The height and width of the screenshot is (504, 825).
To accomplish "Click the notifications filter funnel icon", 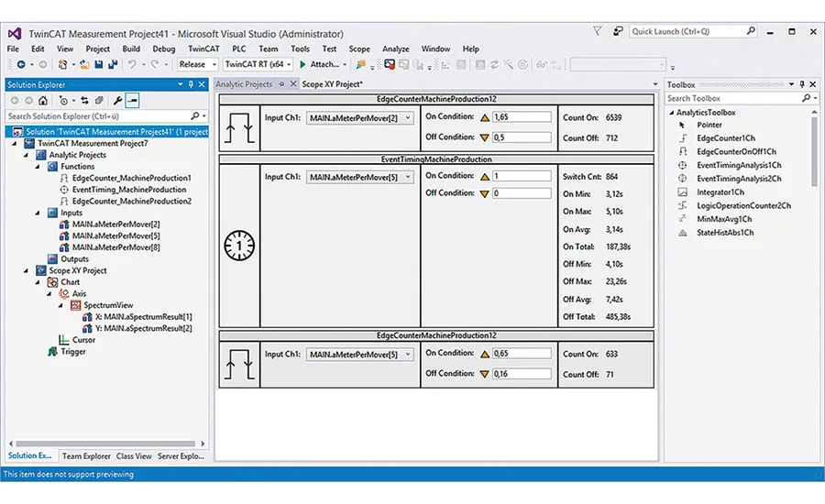I will coord(597,31).
